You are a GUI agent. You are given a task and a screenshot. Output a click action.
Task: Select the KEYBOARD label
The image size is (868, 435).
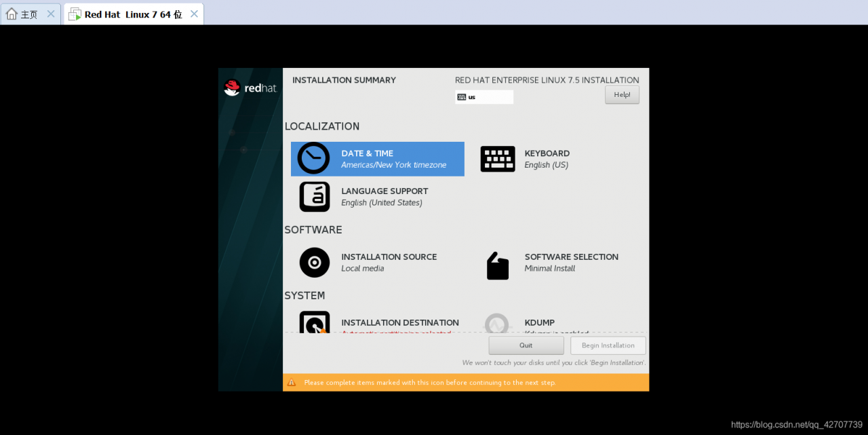pyautogui.click(x=547, y=153)
